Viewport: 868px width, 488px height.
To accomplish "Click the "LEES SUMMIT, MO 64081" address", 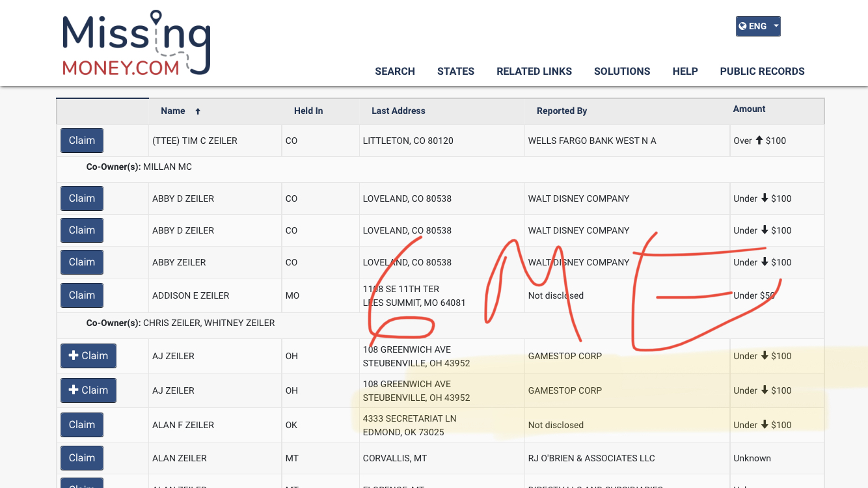I will tap(414, 303).
